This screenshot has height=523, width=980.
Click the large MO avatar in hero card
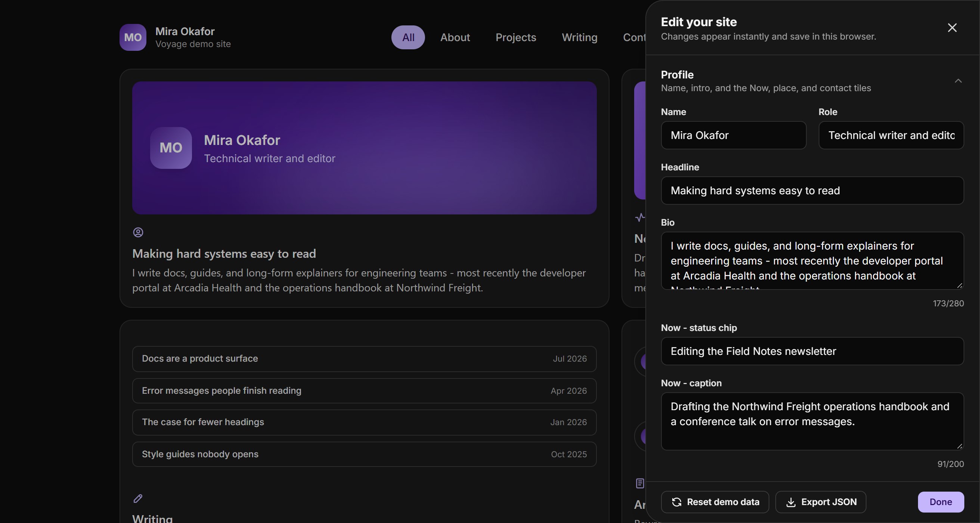(171, 148)
